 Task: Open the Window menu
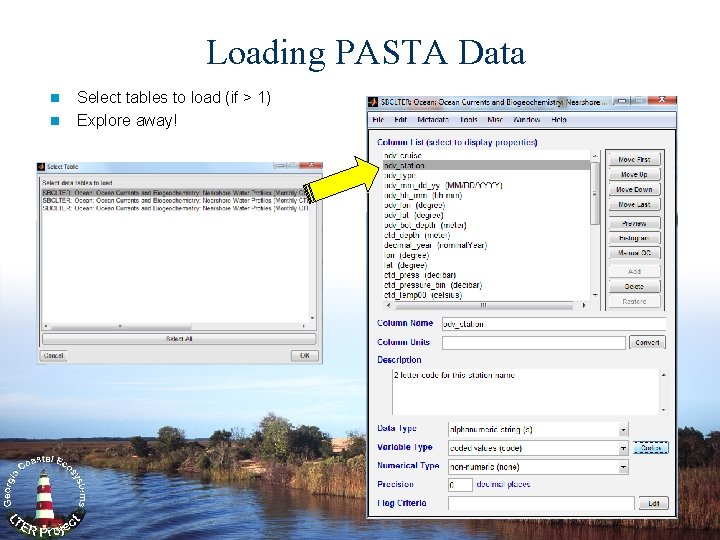tap(527, 120)
